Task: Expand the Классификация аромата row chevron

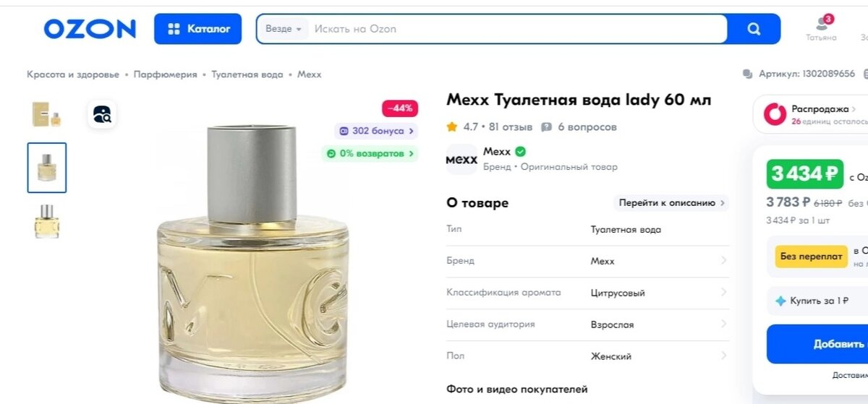Action: tap(723, 293)
